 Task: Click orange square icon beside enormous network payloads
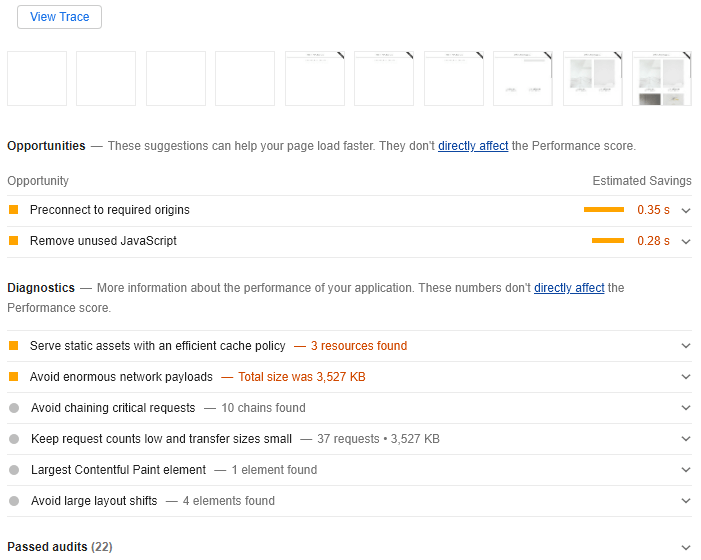point(14,377)
